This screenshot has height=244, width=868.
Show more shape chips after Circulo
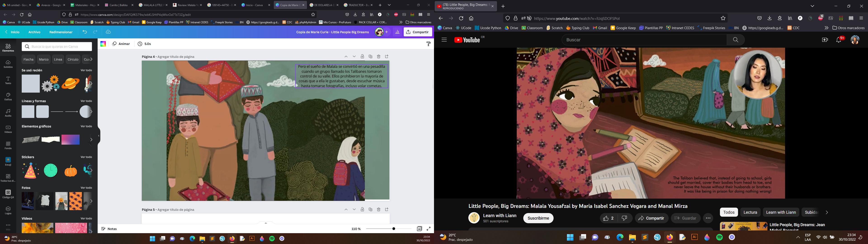click(91, 59)
